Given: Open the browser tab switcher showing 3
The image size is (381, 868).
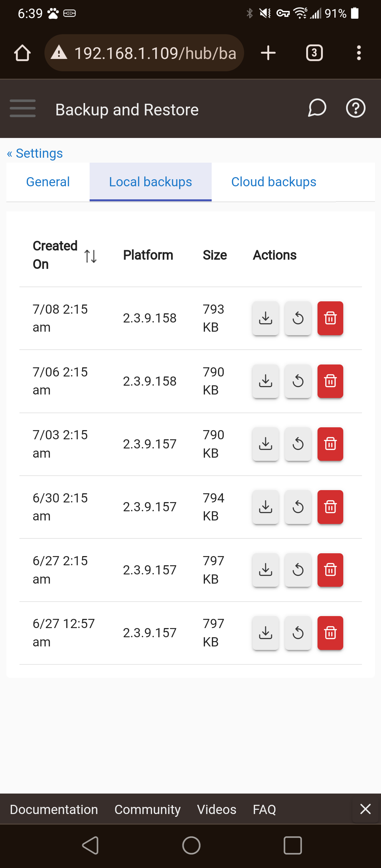Looking at the screenshot, I should coord(314,53).
